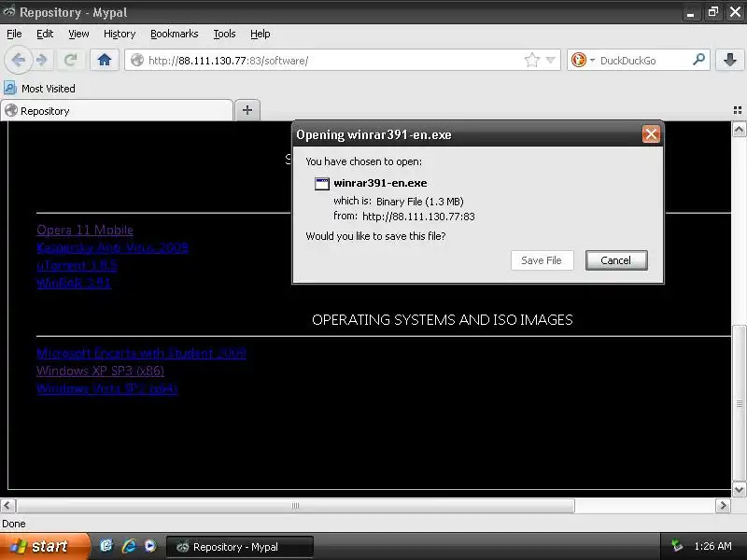Viewport: 747px width, 560px height.
Task: Open the Microsoft Encarta with Student 2009 link
Action: [x=142, y=354]
